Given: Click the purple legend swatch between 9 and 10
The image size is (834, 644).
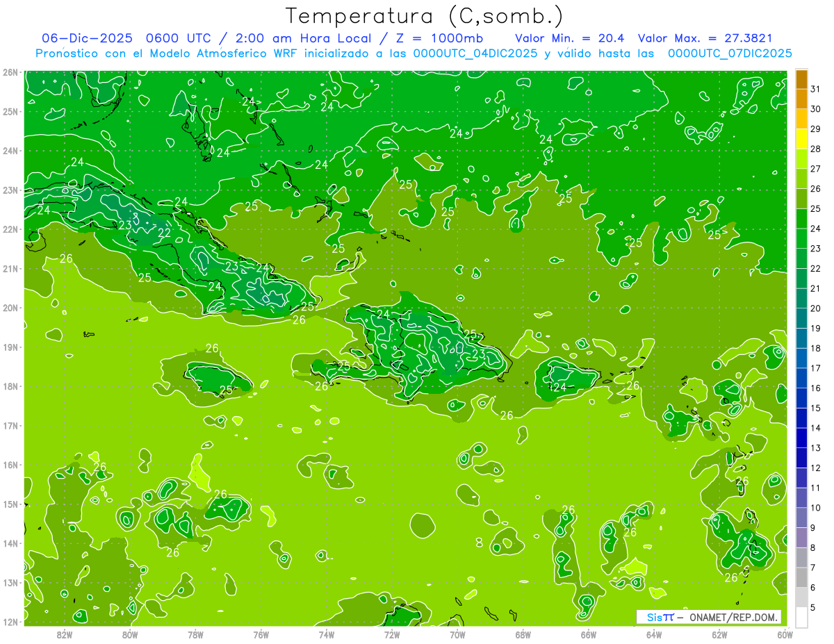Looking at the screenshot, I should point(801,518).
